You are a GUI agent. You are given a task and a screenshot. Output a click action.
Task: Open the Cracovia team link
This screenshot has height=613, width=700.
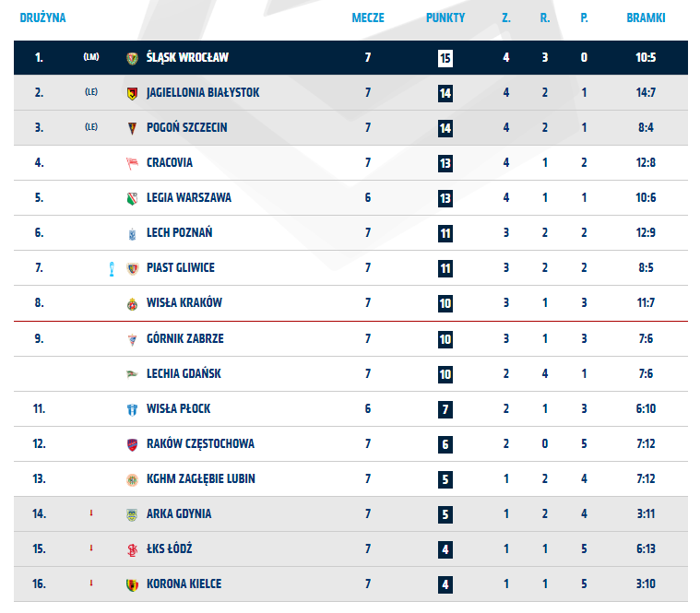tap(170, 163)
